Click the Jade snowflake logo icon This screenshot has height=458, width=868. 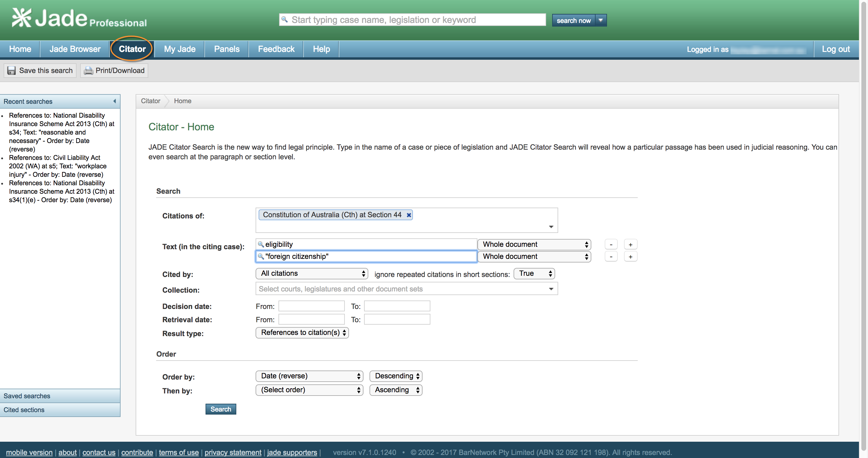click(x=22, y=17)
